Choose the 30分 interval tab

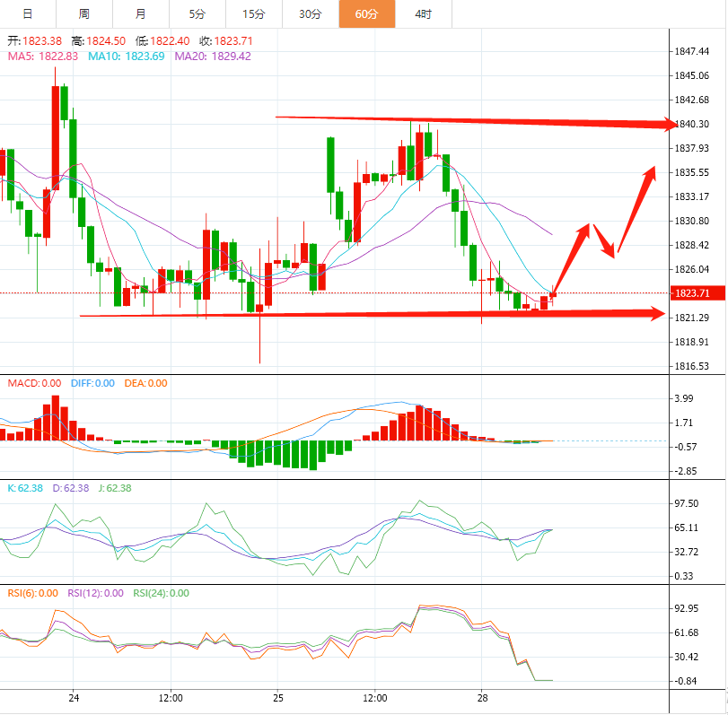click(311, 14)
